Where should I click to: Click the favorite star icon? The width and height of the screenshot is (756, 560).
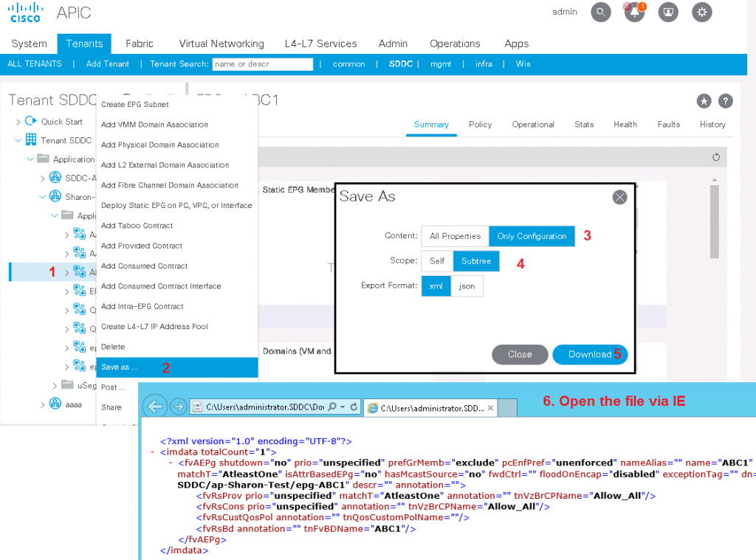pos(704,101)
